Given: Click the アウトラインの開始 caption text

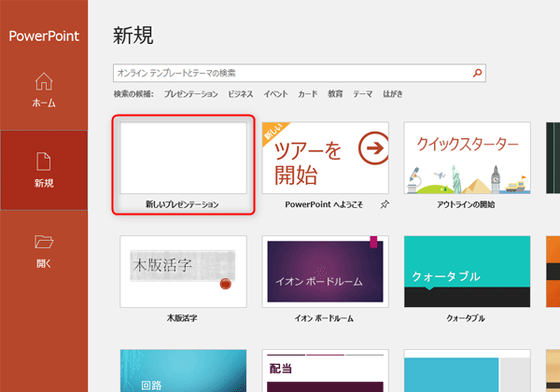Looking at the screenshot, I should point(466,204).
